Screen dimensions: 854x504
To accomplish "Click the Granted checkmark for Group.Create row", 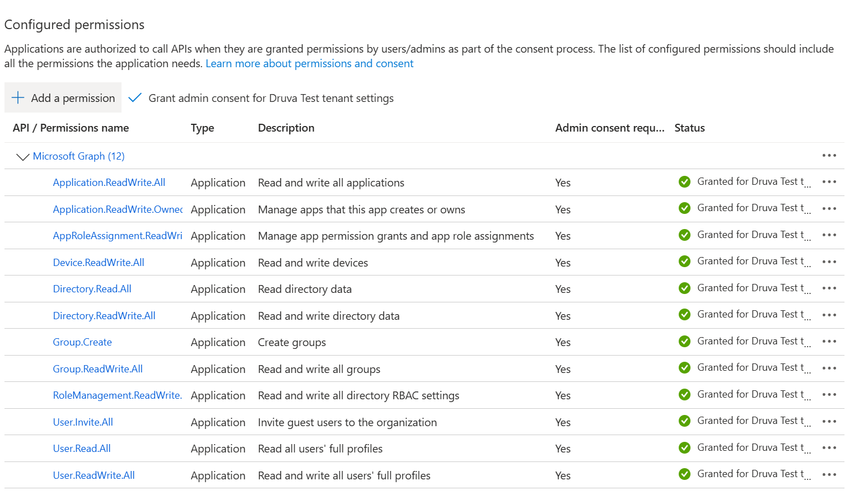I will [684, 341].
